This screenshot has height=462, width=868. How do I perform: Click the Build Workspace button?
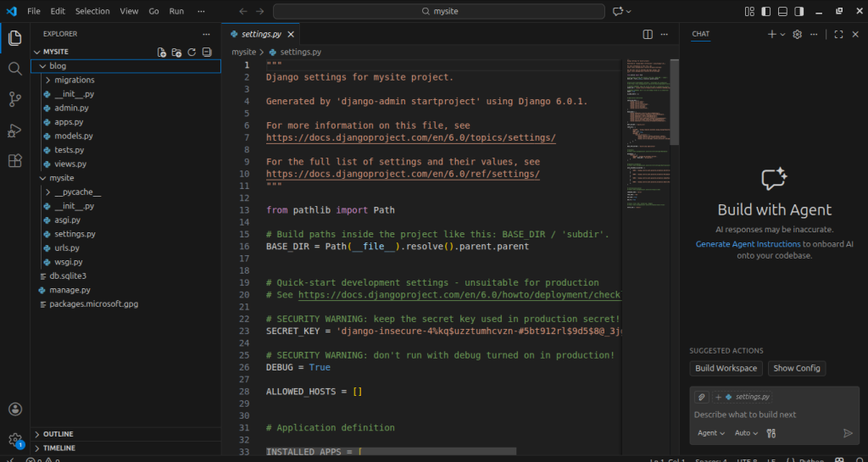click(x=726, y=368)
